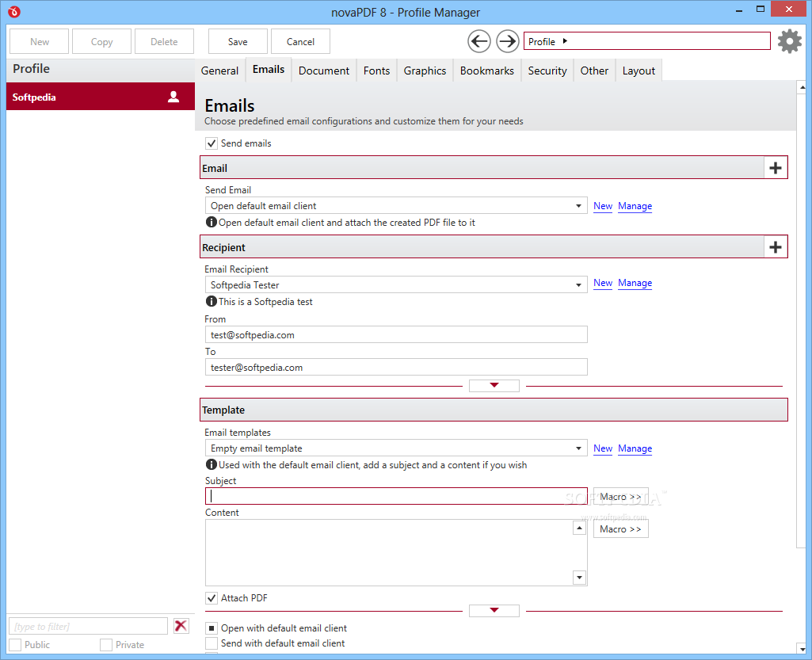Switch to the Fonts tab
This screenshot has width=812, height=660.
coord(376,71)
